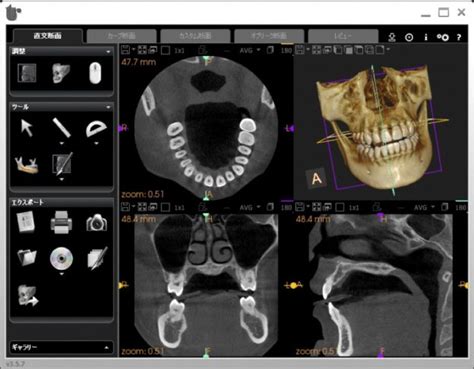
Task: Open the dropdown arrow under the protractor tool
Action: pos(96,143)
